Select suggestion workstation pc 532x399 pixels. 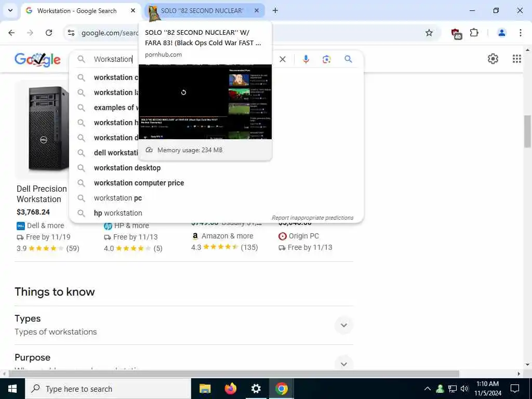118,198
